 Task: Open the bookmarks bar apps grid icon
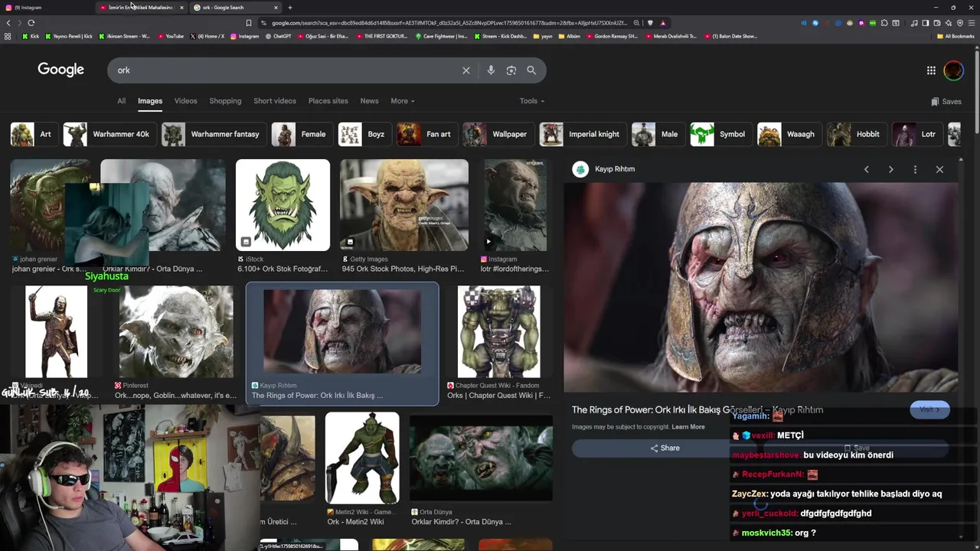click(x=8, y=36)
